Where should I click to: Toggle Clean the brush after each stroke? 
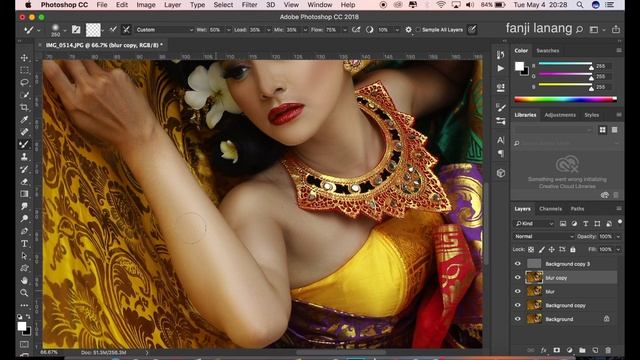pos(126,29)
